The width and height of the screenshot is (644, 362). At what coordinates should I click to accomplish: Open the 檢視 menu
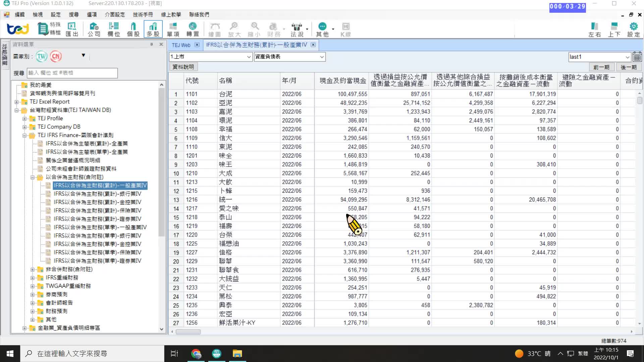click(x=38, y=14)
